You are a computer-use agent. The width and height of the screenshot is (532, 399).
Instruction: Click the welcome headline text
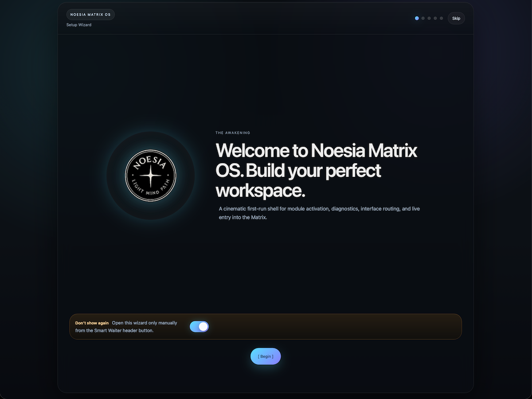[316, 170]
